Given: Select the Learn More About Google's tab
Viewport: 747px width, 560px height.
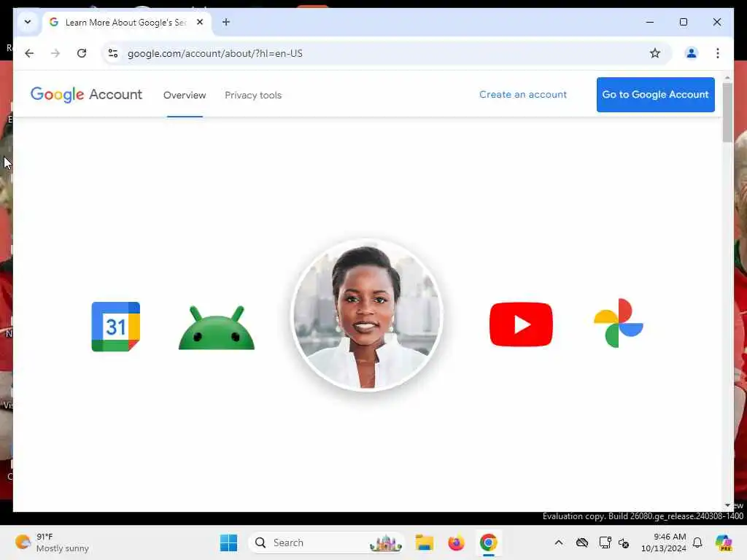Looking at the screenshot, I should (125, 23).
